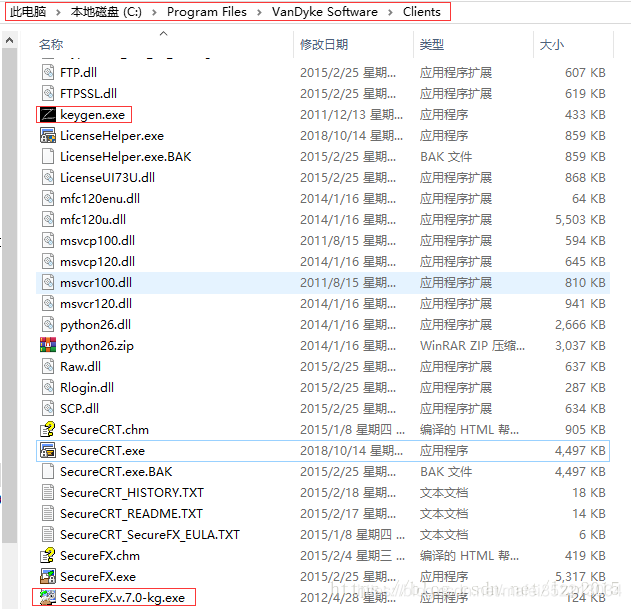Click the scrollbar up arrow
Screen dimensions: 631x609
10,40
